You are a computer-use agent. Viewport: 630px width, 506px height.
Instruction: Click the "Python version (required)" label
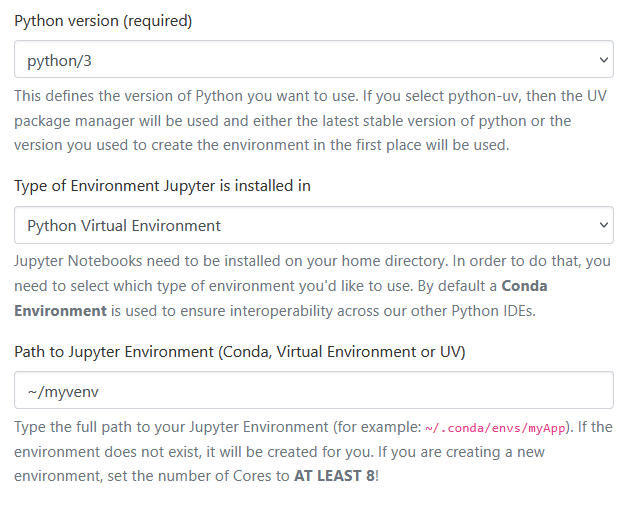coord(103,21)
